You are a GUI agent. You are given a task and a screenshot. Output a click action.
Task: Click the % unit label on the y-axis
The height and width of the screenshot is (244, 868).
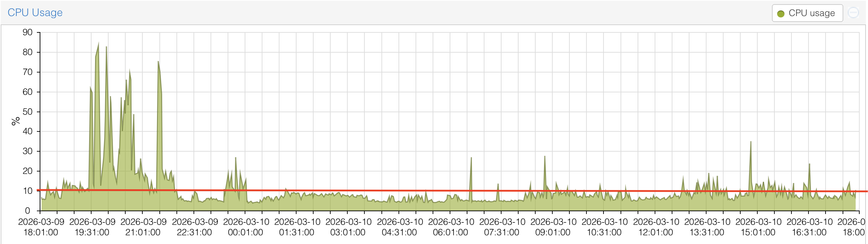[x=15, y=121]
